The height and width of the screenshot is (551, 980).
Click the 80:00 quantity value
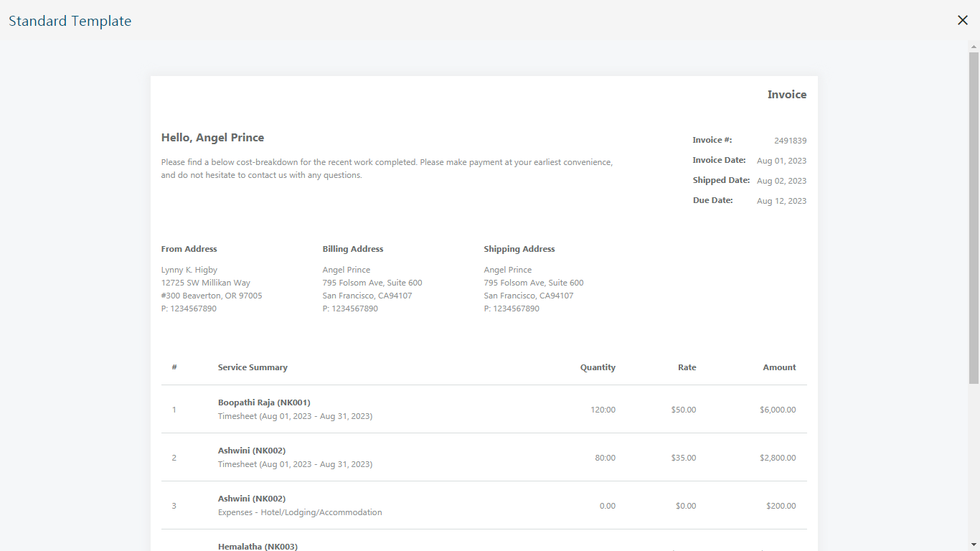[606, 458]
